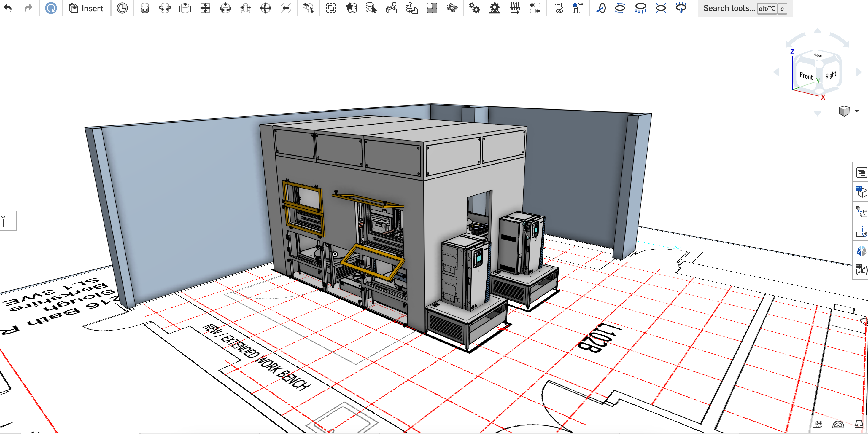Select the Planar mate tool

pyautogui.click(x=205, y=8)
